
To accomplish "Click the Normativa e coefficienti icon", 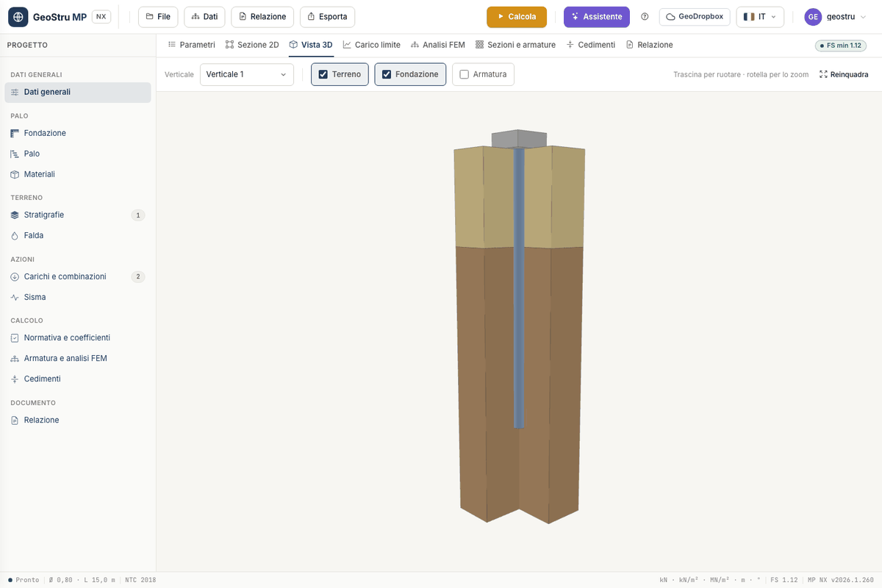I will tap(15, 338).
